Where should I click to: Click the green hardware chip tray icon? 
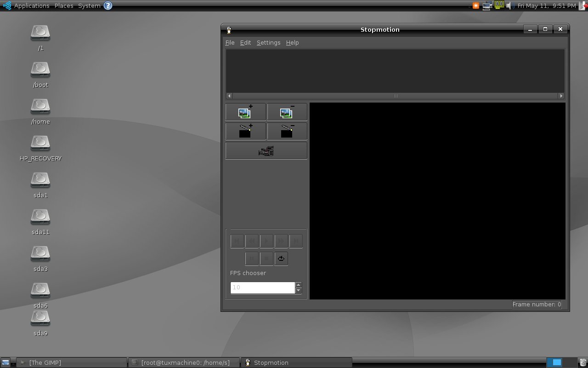(x=499, y=5)
